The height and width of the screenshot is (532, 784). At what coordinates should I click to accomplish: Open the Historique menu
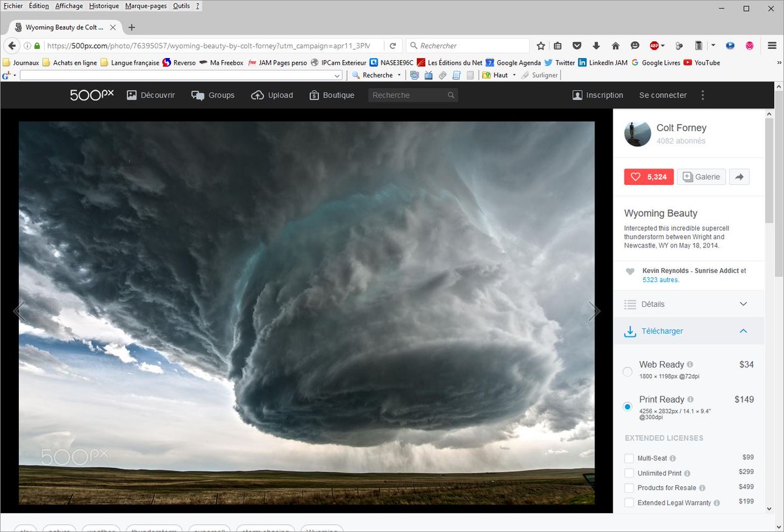[104, 6]
